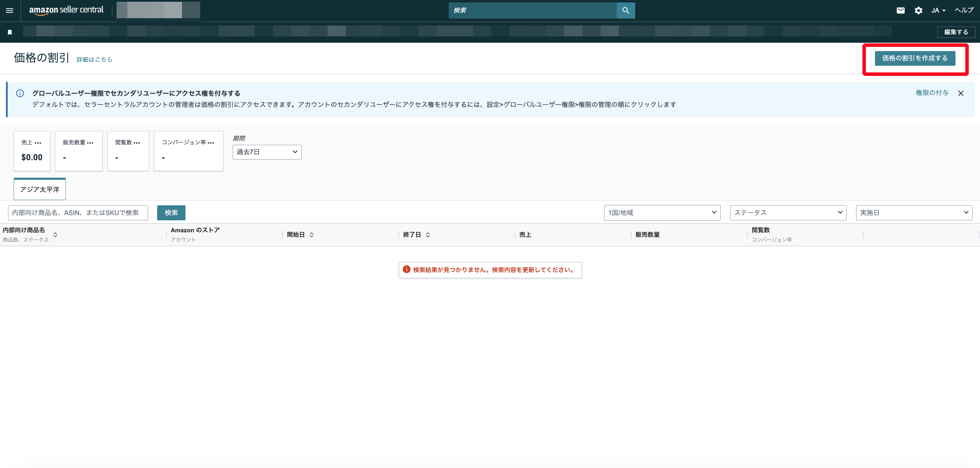The image size is (980, 468).
Task: Sort by 終了日 column arrows
Action: pos(428,235)
